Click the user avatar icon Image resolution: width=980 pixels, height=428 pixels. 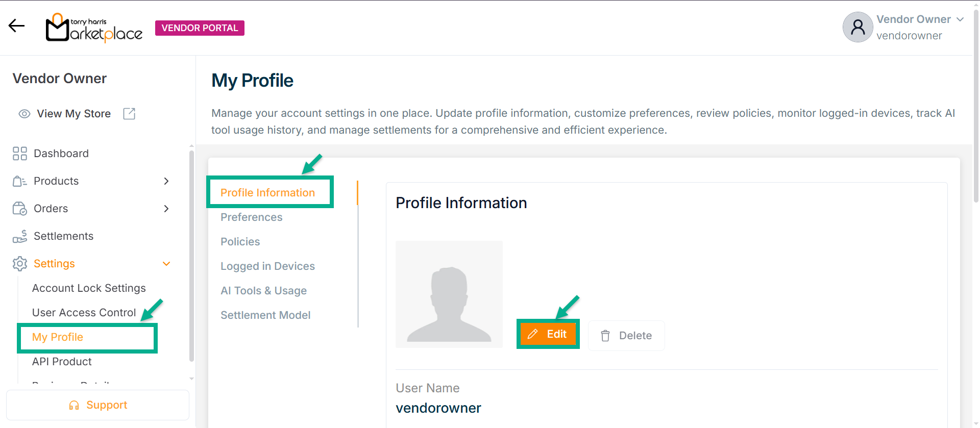pyautogui.click(x=857, y=27)
